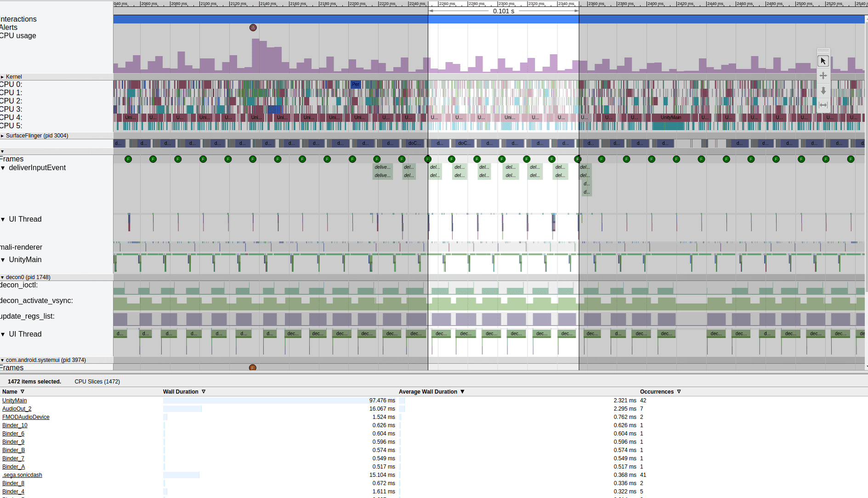Open the Binder_8 slice link

point(13,483)
